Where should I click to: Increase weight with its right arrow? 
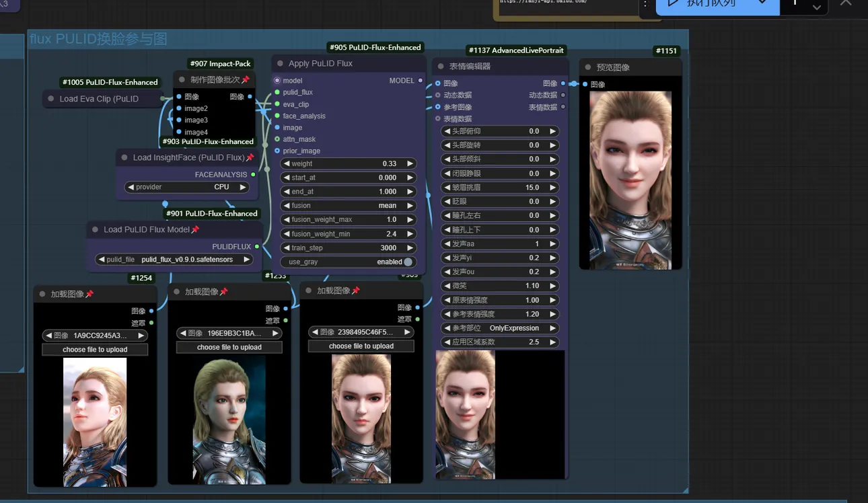(410, 163)
